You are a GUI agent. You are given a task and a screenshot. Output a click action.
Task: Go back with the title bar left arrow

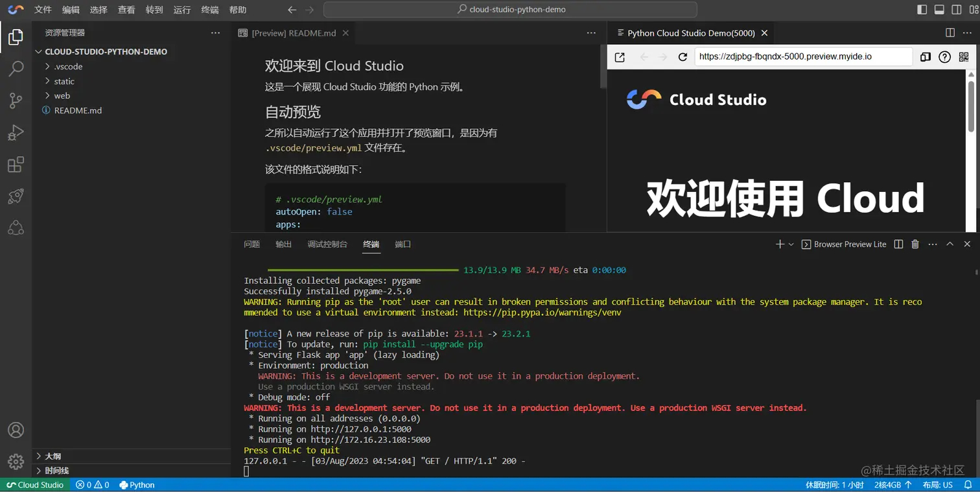pos(292,10)
